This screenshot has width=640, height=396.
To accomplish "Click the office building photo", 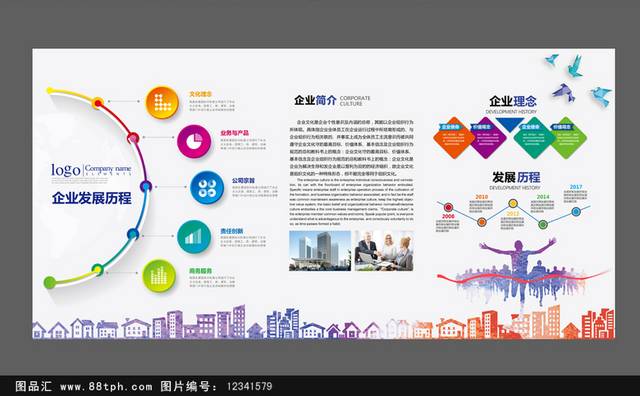I will (320, 251).
